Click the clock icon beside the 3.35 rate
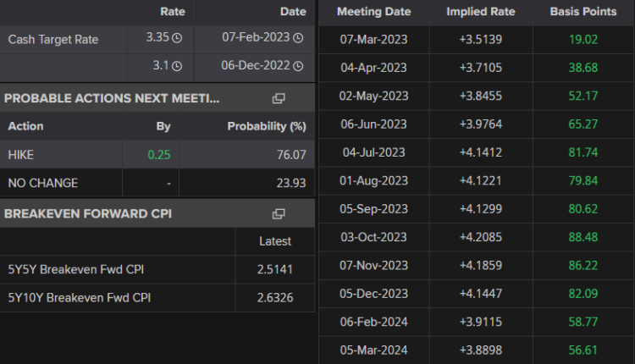635x364 pixels. click(x=177, y=38)
